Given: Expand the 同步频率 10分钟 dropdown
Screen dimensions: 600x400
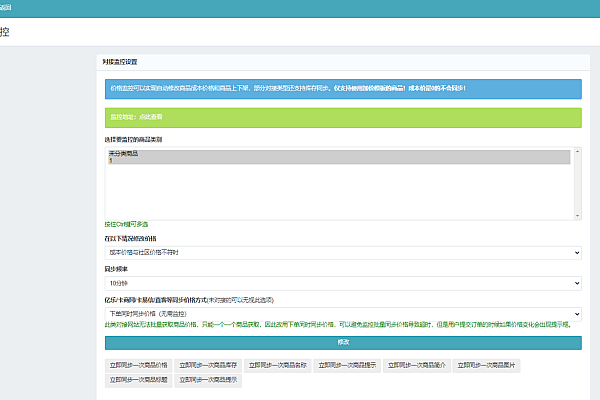Looking at the screenshot, I should tap(343, 283).
